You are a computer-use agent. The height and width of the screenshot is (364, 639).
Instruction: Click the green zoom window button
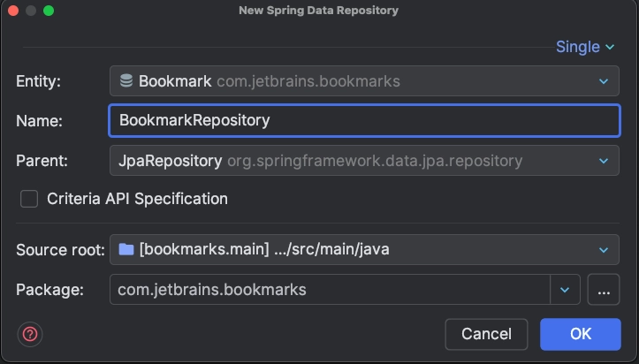49,11
